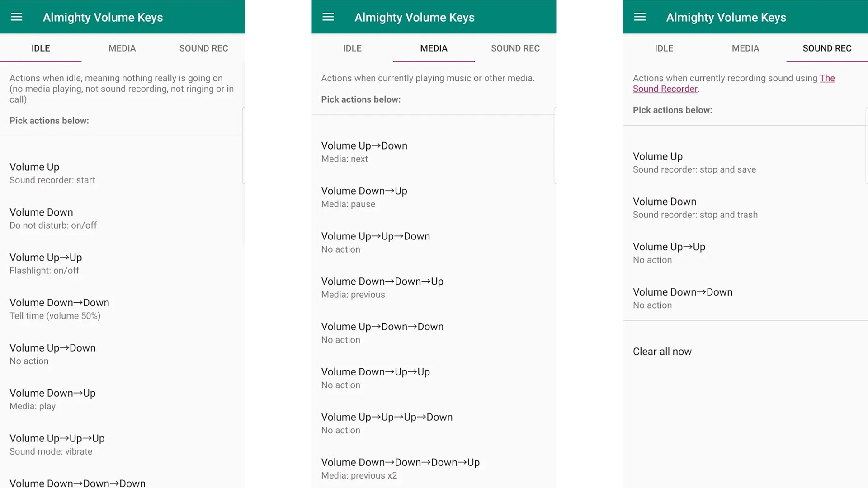This screenshot has height=488, width=868.
Task: Open hamburger menu in left IDLE screen
Action: click(16, 17)
